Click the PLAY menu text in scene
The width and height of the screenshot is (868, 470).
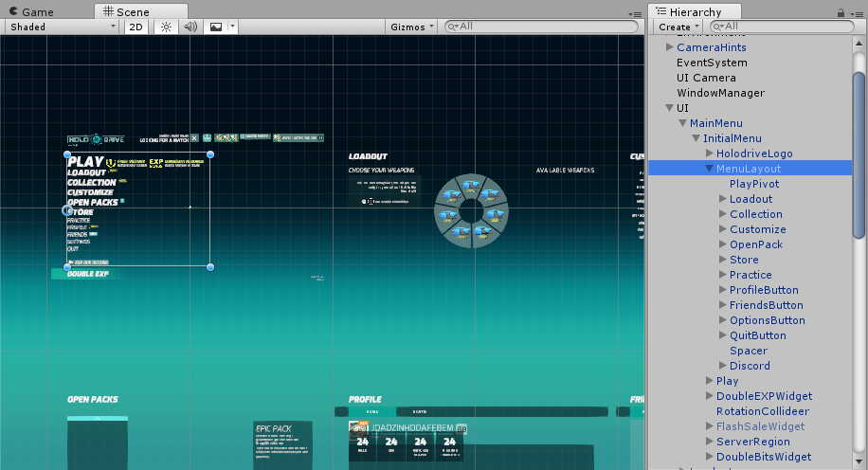(86, 162)
